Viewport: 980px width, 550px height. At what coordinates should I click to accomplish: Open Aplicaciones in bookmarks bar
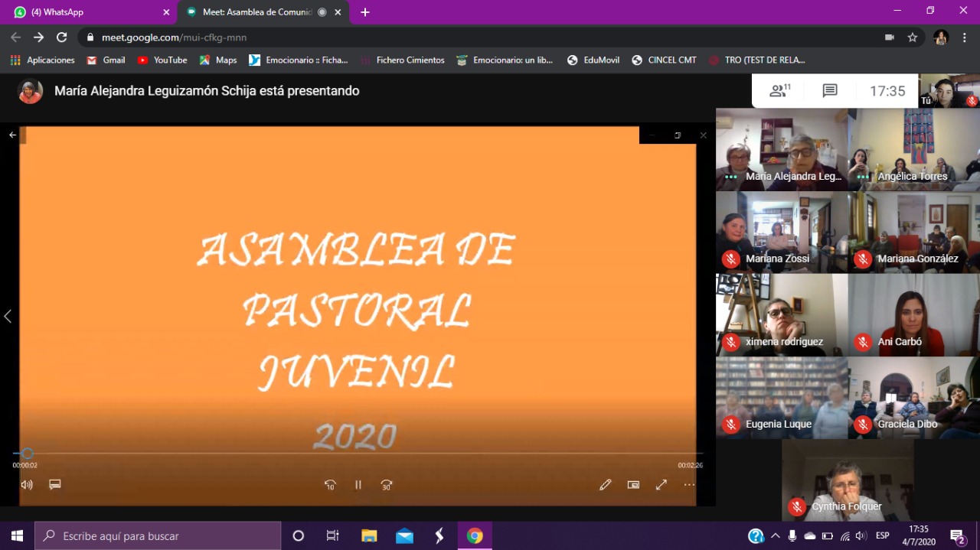[x=42, y=60]
